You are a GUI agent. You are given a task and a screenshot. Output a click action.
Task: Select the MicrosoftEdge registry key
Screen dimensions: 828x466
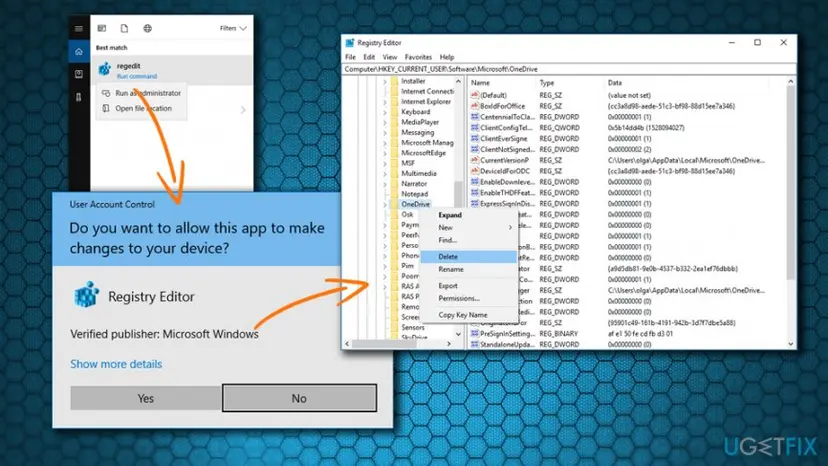pyautogui.click(x=424, y=153)
